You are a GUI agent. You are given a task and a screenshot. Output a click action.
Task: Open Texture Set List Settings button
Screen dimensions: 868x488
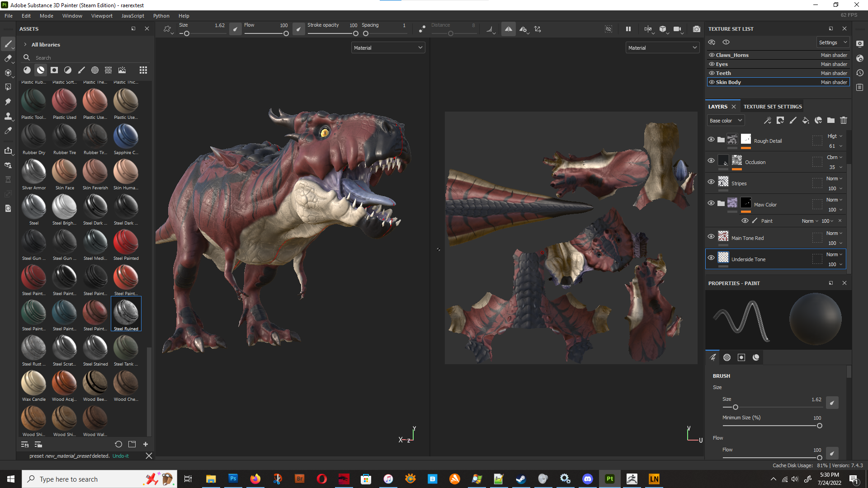point(833,42)
